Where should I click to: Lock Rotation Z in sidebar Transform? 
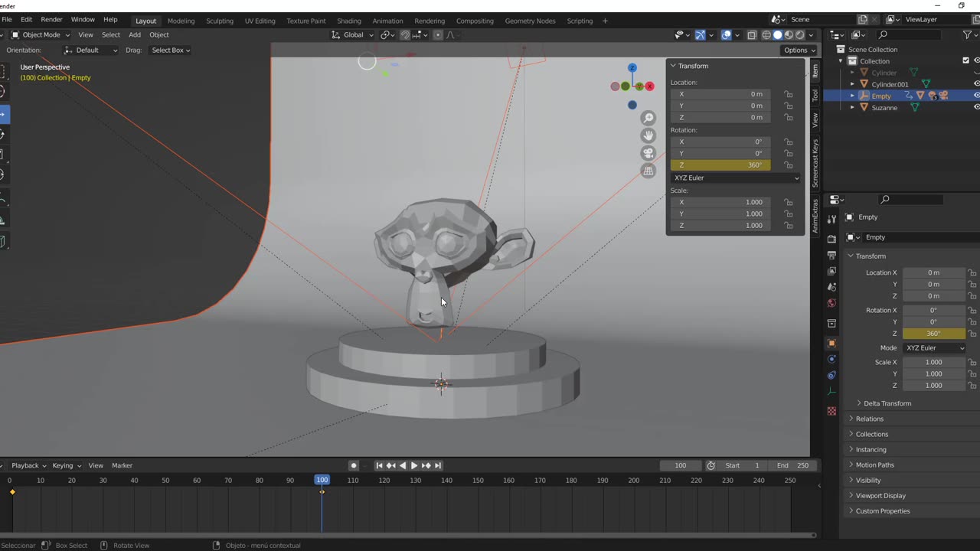pyautogui.click(x=788, y=165)
